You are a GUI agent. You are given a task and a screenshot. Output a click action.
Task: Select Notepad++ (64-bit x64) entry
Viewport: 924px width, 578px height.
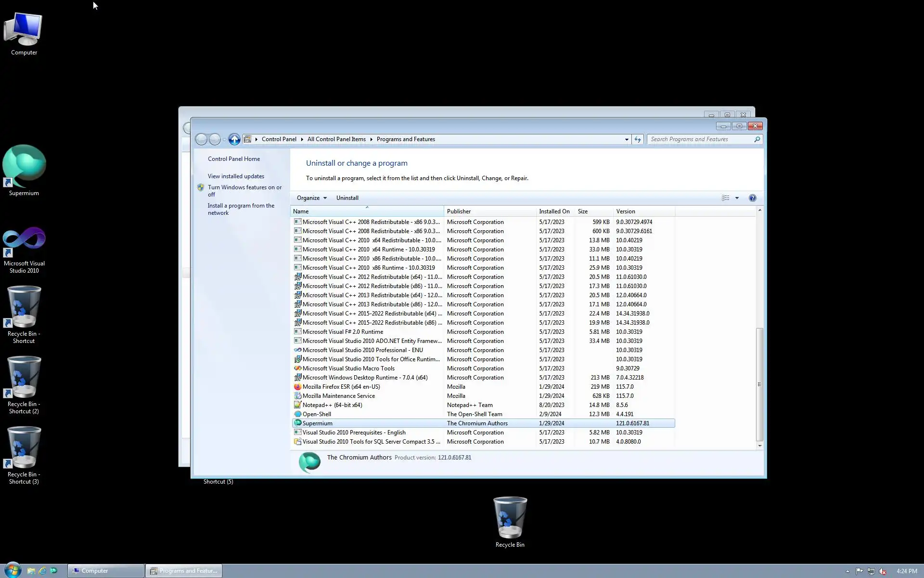332,405
